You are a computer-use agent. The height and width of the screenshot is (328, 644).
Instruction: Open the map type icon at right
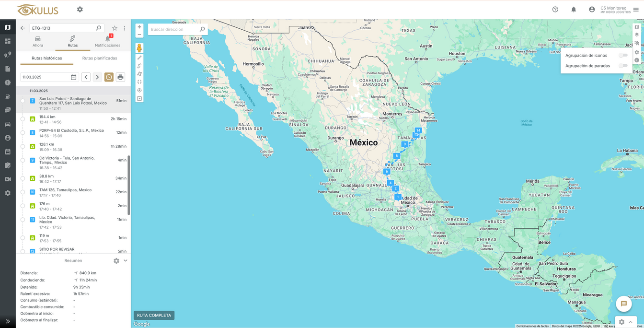637,27
